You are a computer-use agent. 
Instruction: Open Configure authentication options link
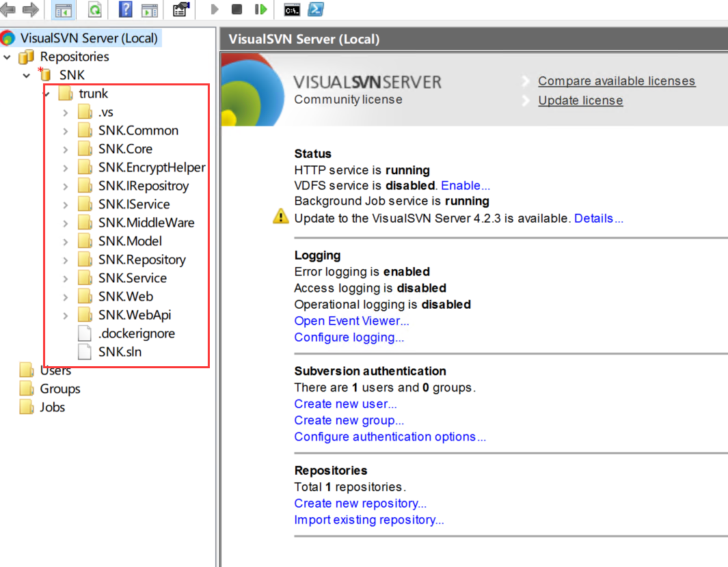[x=390, y=437]
